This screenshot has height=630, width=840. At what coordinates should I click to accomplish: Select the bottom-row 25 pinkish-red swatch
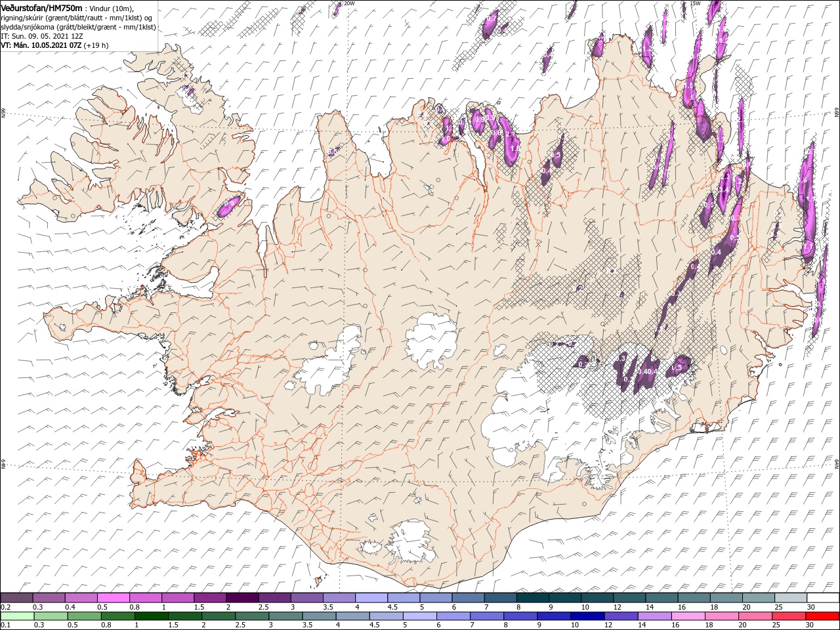pos(788,616)
